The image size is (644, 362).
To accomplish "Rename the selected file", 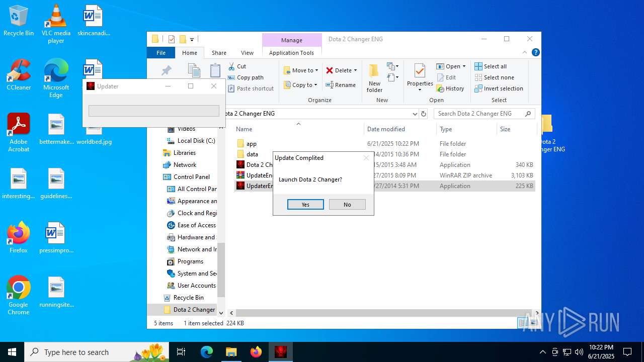I will click(341, 85).
